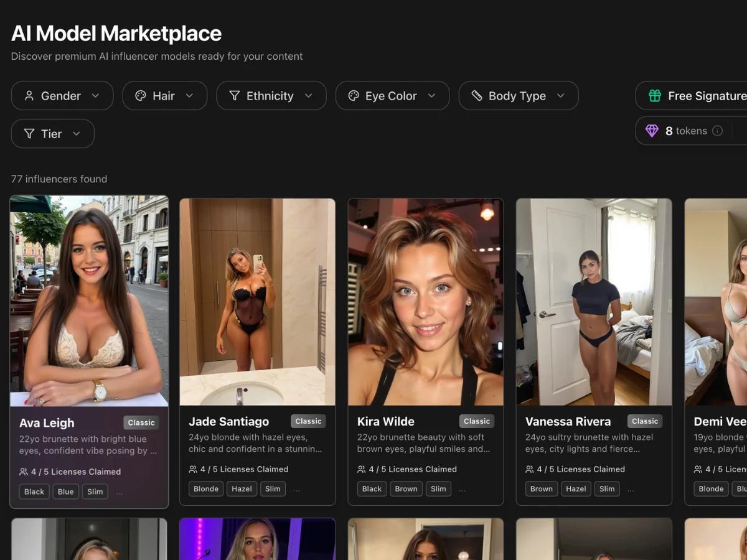Viewport: 747px width, 560px height.
Task: Click the purple diamond token icon
Action: point(652,131)
